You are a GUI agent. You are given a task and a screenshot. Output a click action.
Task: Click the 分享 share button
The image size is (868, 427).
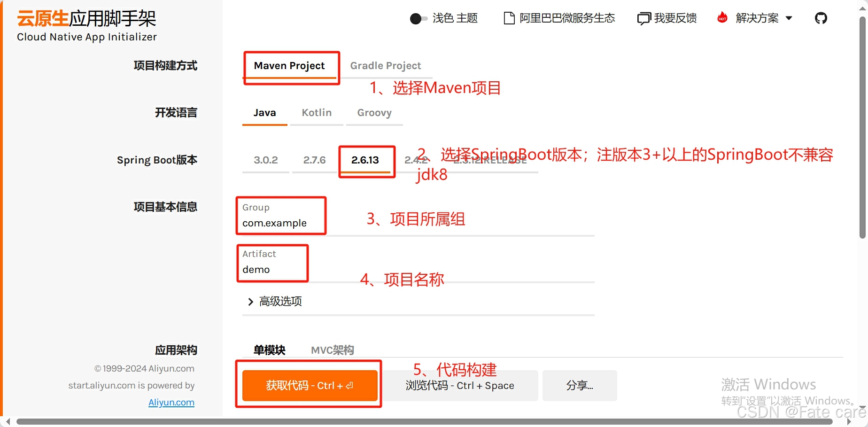[x=580, y=386]
